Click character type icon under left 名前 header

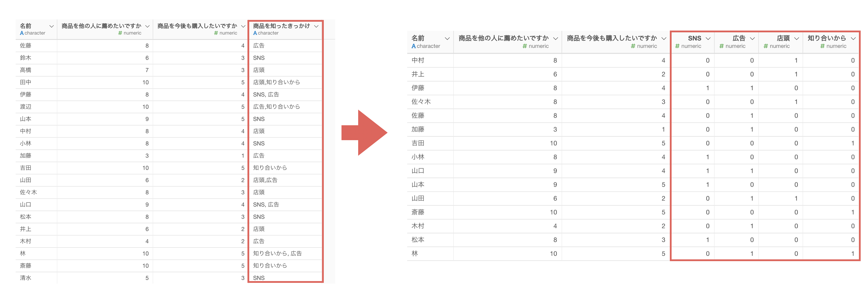click(x=21, y=33)
